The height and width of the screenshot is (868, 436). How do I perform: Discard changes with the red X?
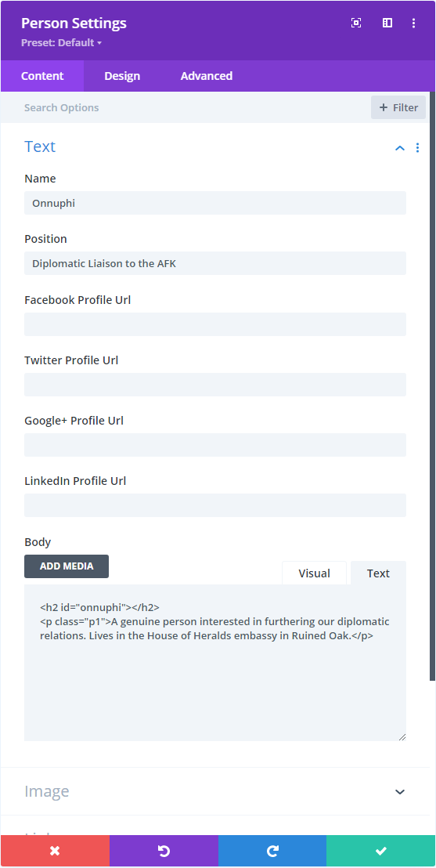pyautogui.click(x=55, y=851)
